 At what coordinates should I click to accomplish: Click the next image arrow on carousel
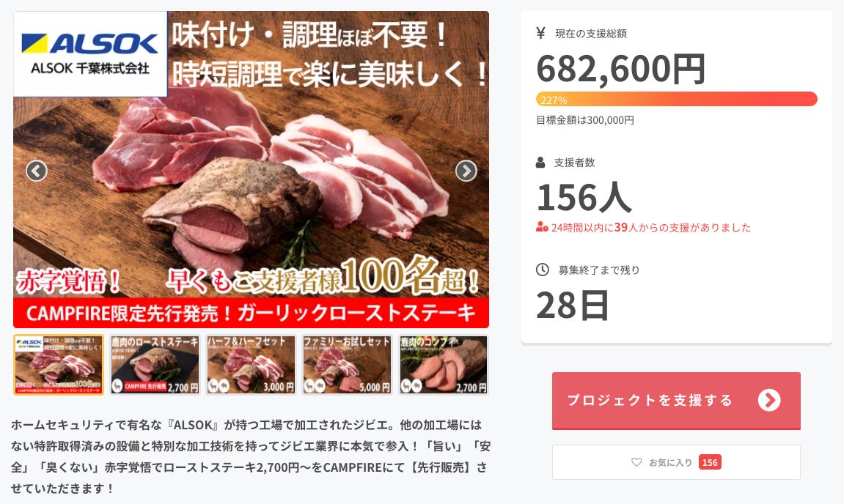point(466,171)
